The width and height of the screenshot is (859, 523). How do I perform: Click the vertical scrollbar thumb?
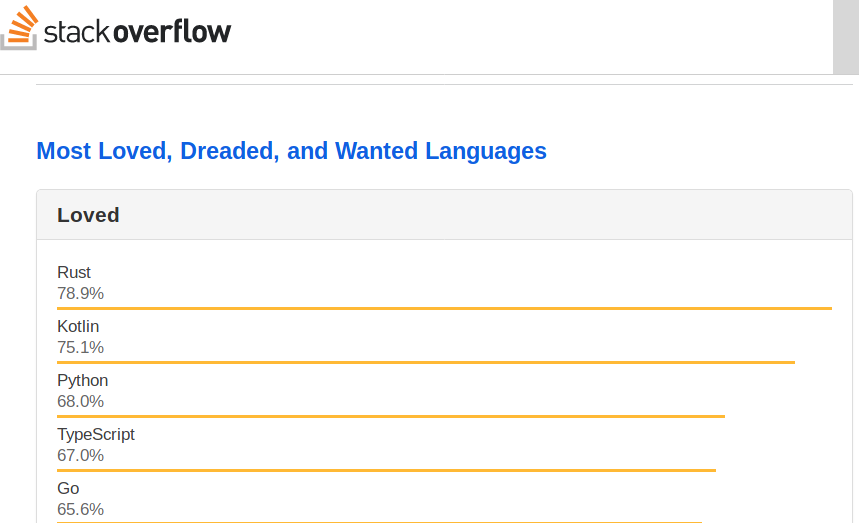point(845,37)
